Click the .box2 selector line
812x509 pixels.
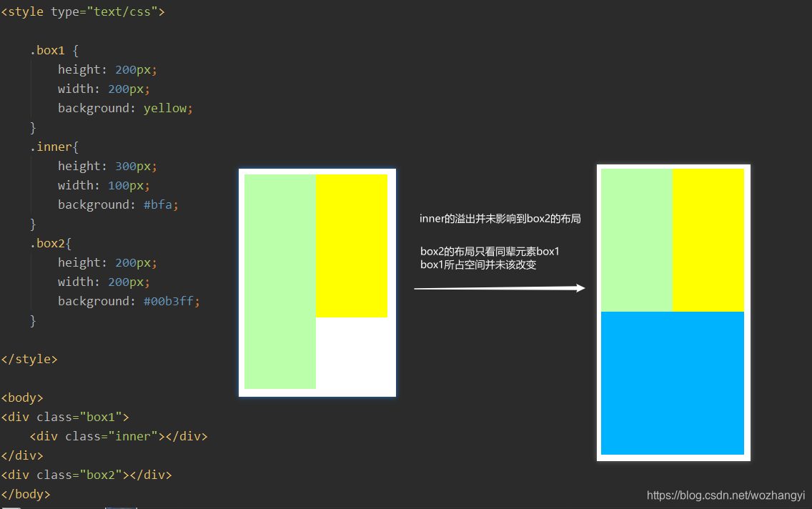51,243
